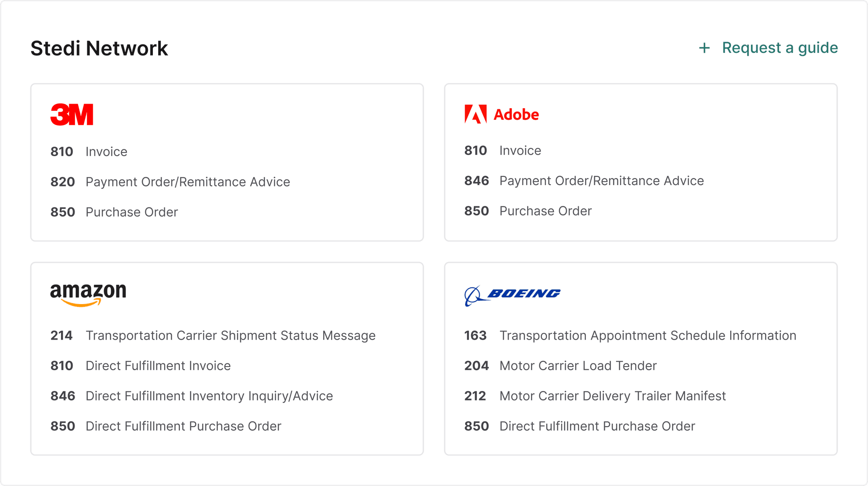
Task: Open Boeing's 163 Transportation Appointment Schedule Information
Action: point(630,336)
